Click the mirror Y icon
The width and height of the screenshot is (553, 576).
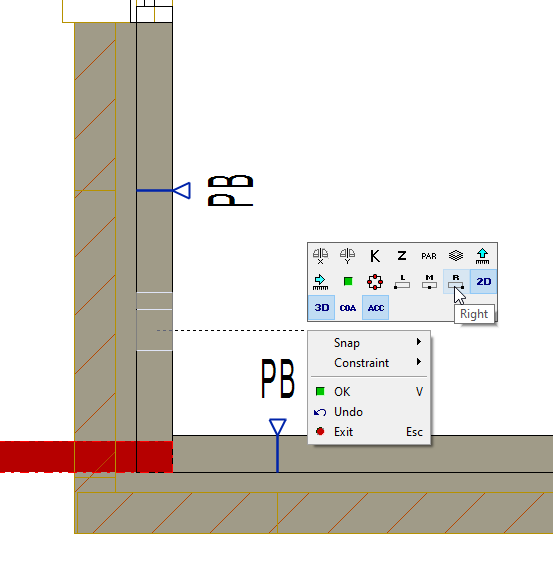coord(348,256)
